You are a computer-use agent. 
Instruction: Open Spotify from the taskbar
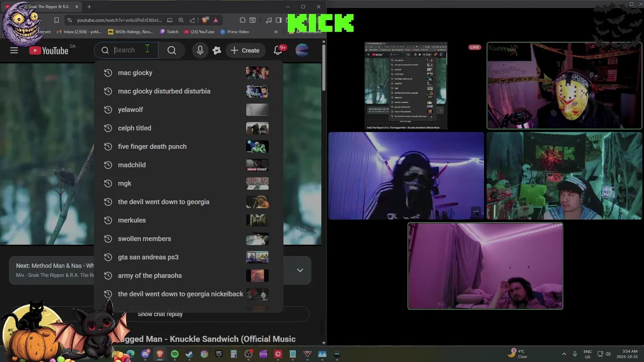point(175,354)
